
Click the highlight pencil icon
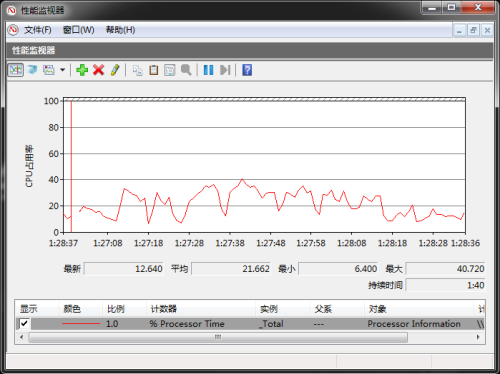[x=115, y=70]
